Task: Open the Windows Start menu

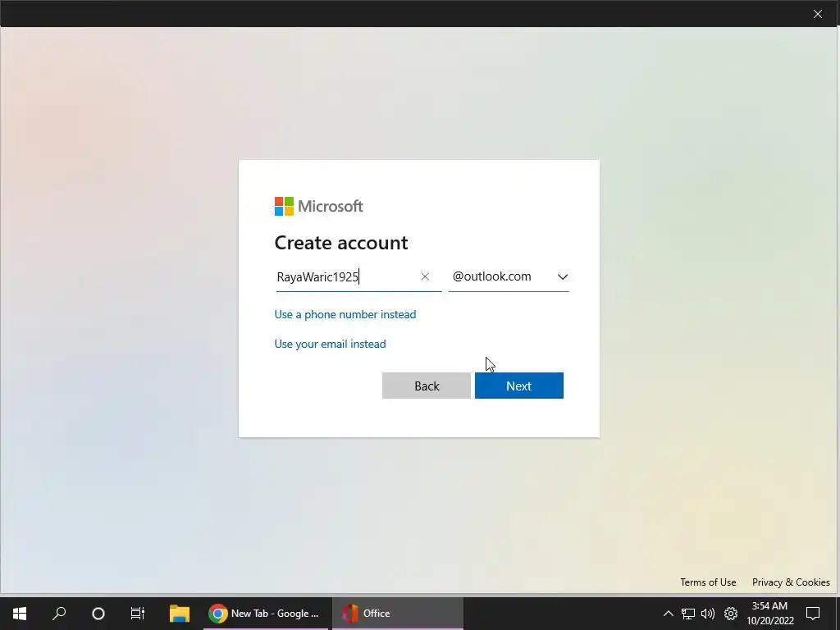Action: (20, 614)
